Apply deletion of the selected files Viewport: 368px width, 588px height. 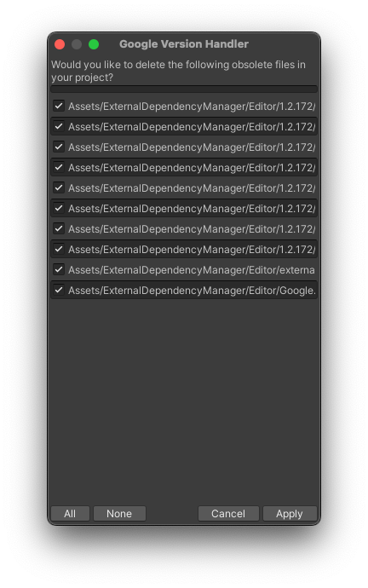pos(290,513)
